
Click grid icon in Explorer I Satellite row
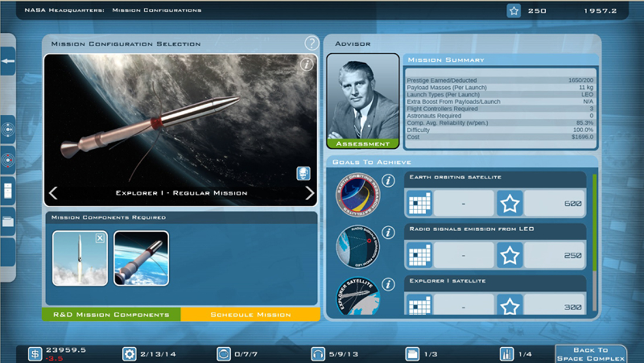click(419, 304)
